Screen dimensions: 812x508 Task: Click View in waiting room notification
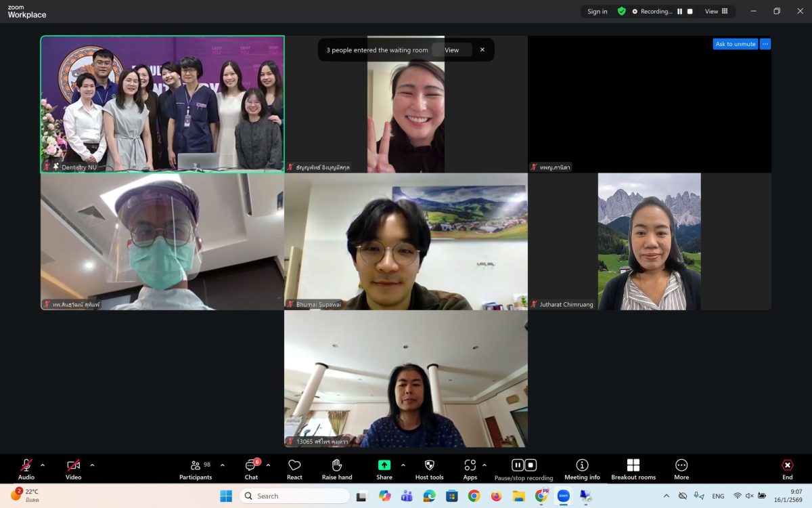[x=451, y=50]
